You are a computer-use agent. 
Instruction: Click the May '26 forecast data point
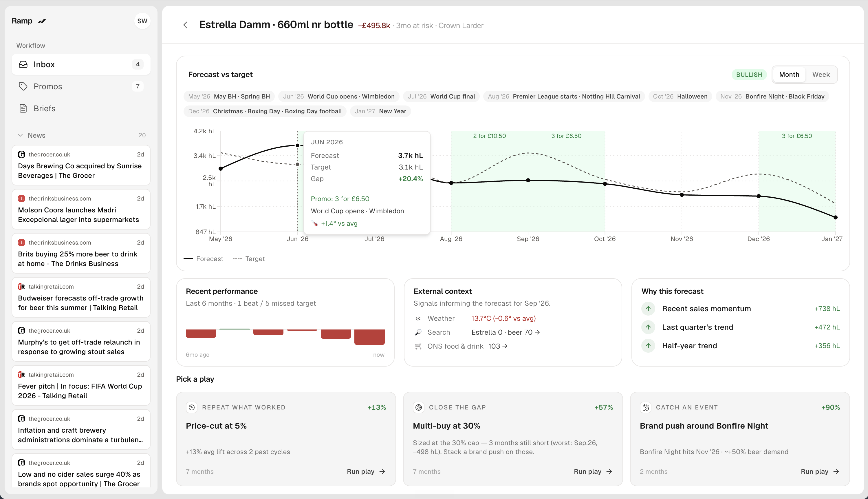click(221, 169)
